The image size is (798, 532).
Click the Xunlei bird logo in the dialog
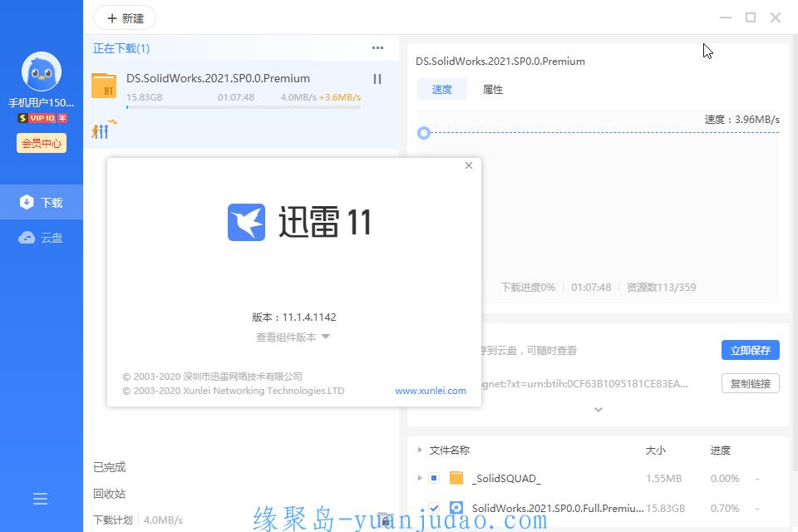pos(246,222)
